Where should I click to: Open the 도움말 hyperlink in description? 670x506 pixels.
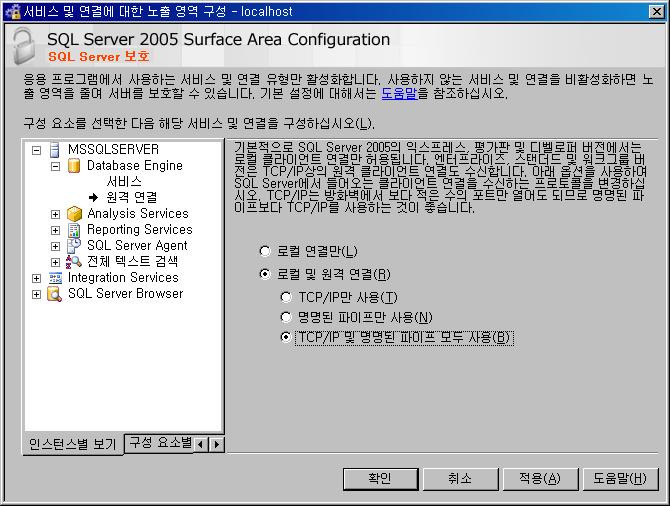pos(399,93)
